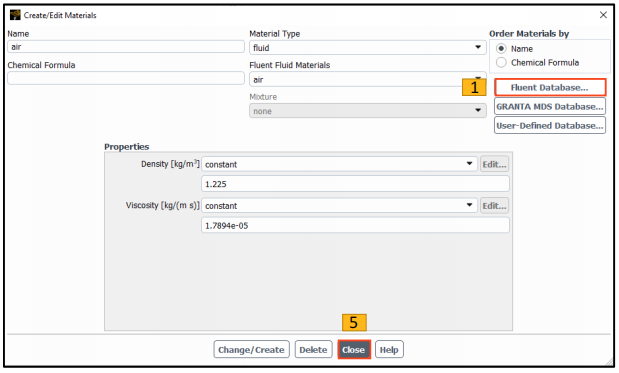Expand the Density method dropdown
The image size is (619, 373).
click(x=339, y=164)
